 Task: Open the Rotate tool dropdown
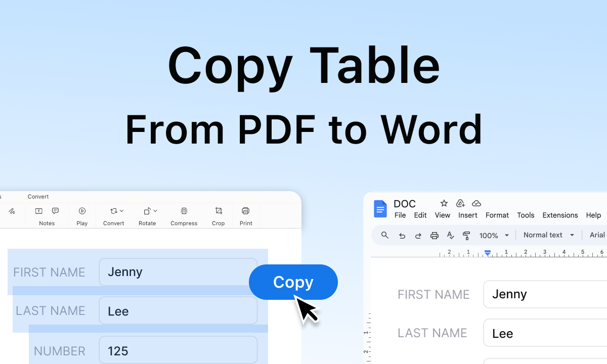coord(147,215)
